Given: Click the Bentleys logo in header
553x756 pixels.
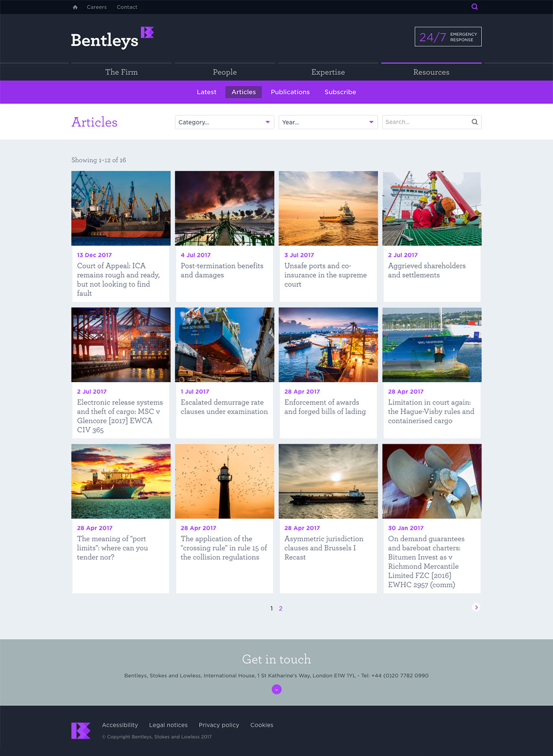Looking at the screenshot, I should (112, 37).
